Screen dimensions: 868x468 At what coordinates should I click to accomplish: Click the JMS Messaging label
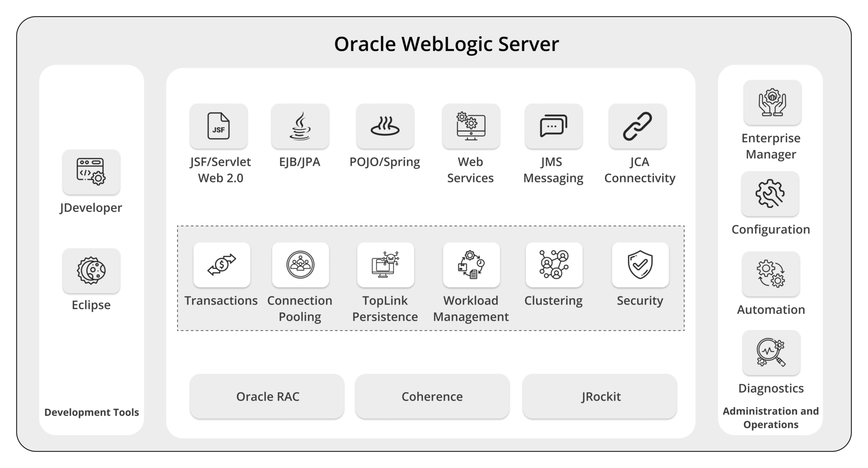coord(553,170)
